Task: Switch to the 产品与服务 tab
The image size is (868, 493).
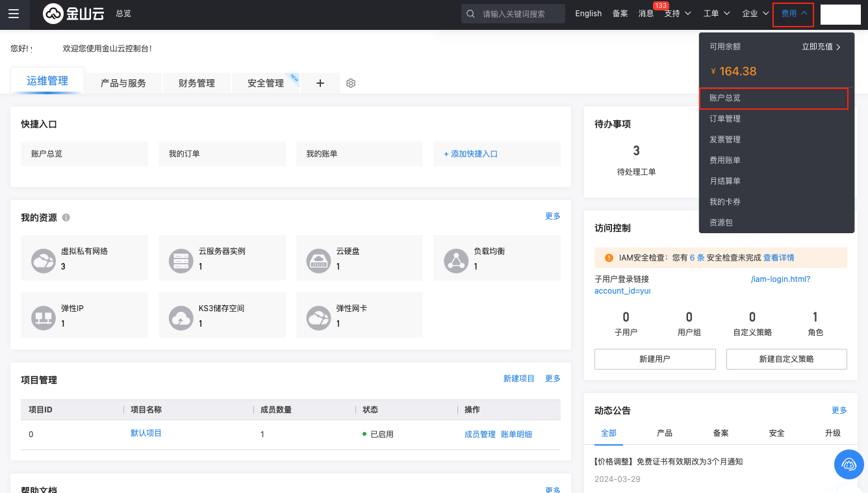Action: pos(123,83)
